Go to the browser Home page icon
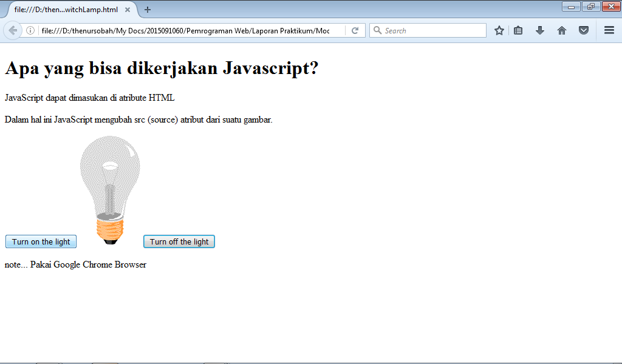Viewport: 622px width, 364px height. coord(561,30)
